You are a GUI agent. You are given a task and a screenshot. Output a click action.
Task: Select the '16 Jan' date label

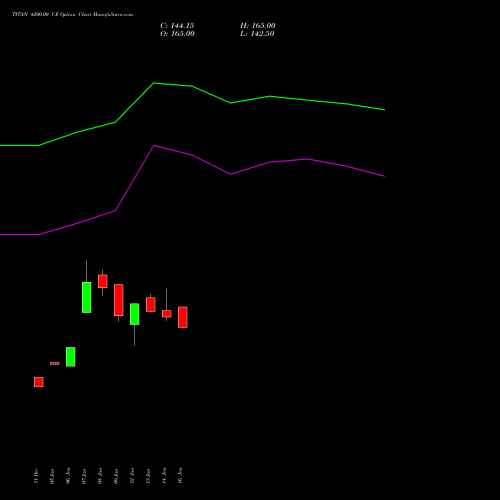tap(180, 476)
